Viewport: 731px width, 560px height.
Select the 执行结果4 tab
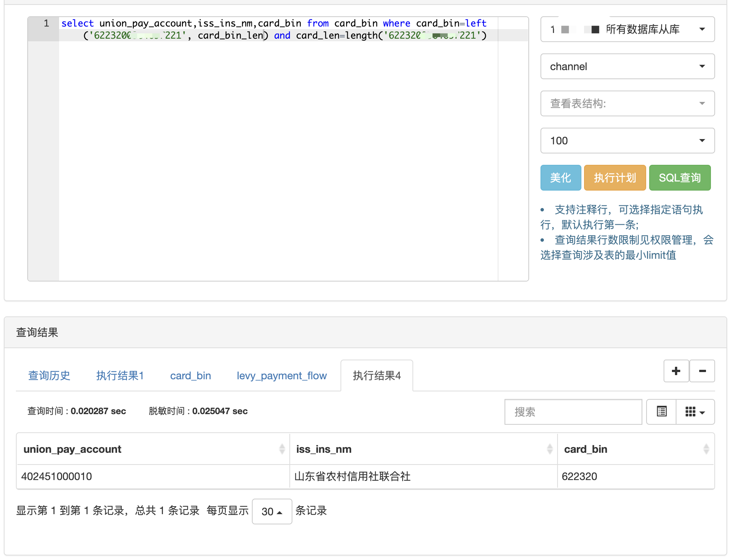377,375
